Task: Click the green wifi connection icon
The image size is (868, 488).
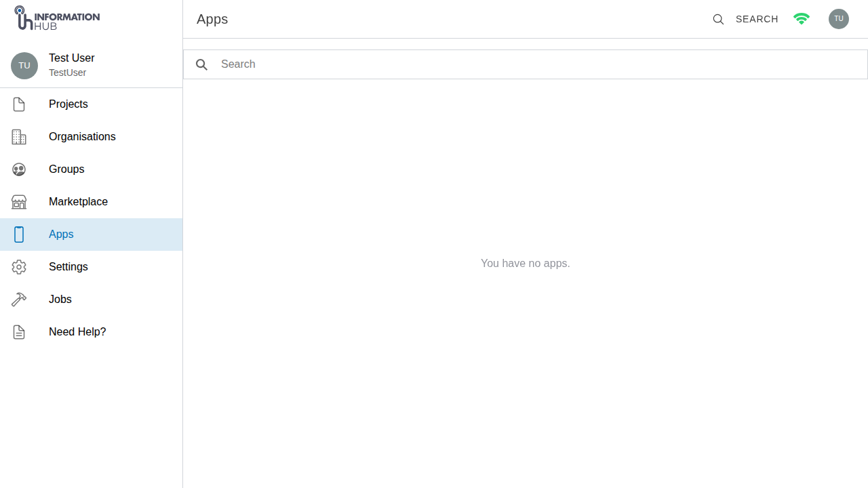Action: [x=802, y=19]
